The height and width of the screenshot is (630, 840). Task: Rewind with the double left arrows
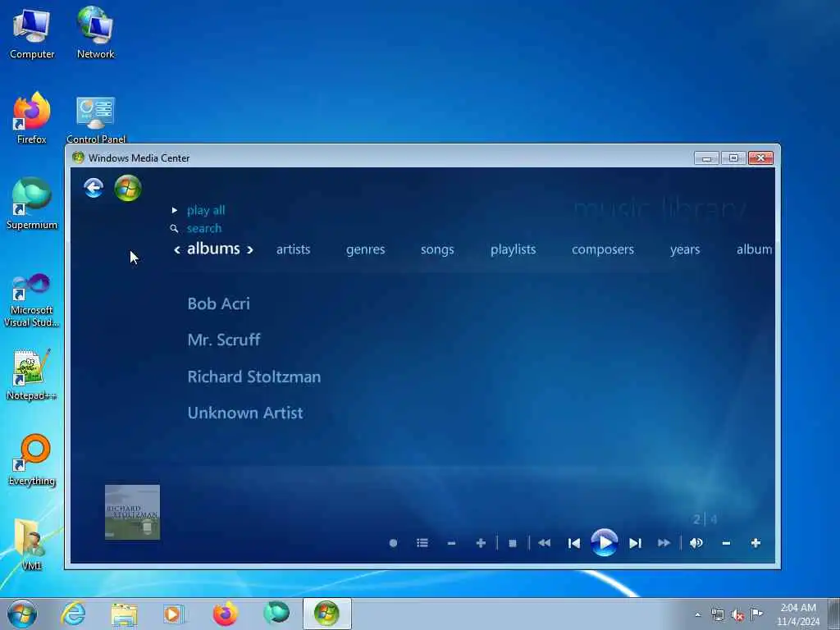click(x=545, y=543)
